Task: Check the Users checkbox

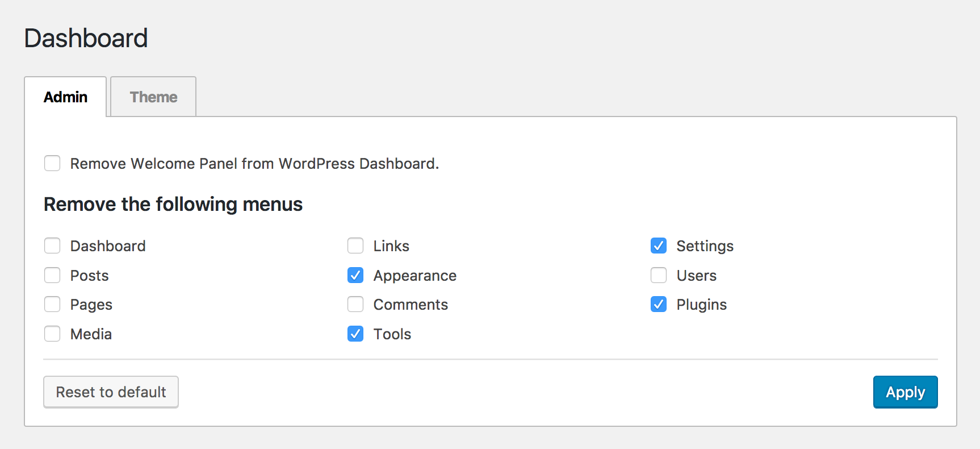Action: point(659,276)
